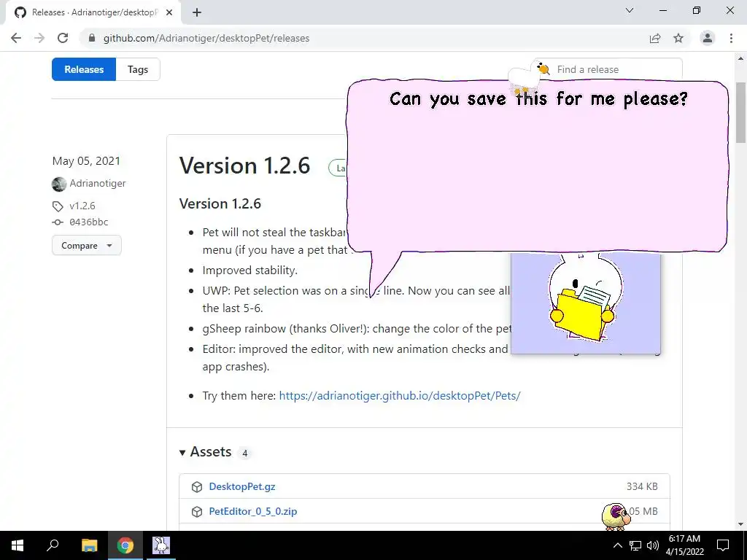Click the sheep desktop pet
The width and height of the screenshot is (747, 560).
(x=616, y=517)
